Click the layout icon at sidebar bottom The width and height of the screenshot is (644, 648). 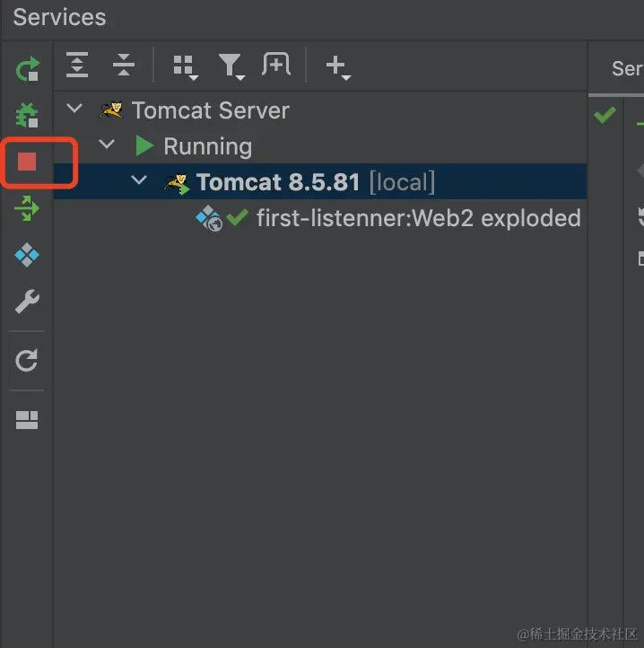tap(28, 419)
